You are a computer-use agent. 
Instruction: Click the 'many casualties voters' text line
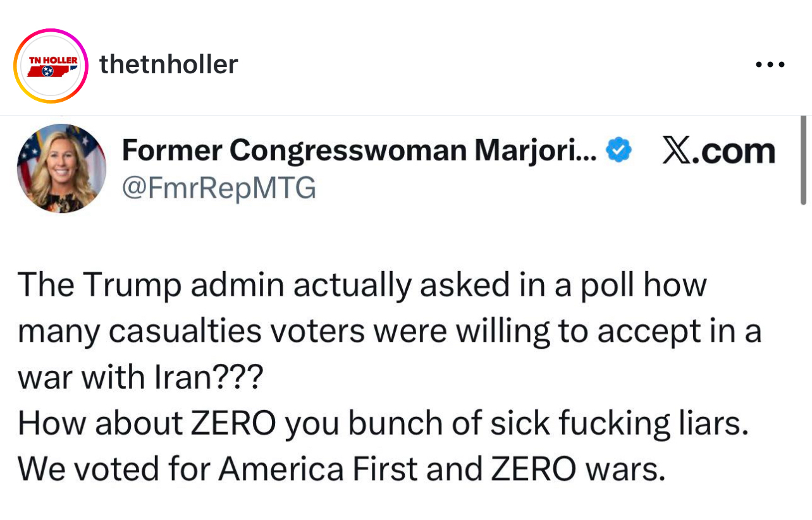(x=389, y=331)
